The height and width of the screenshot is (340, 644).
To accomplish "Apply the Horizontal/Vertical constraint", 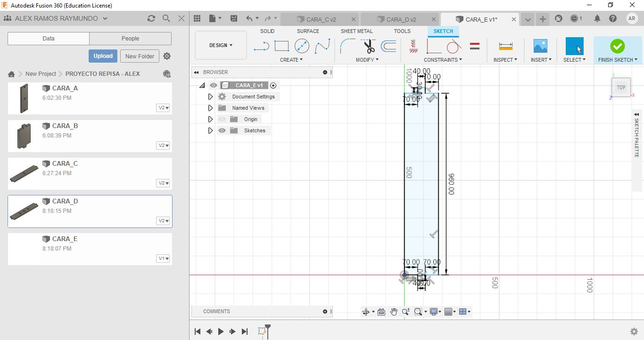I will [x=414, y=46].
